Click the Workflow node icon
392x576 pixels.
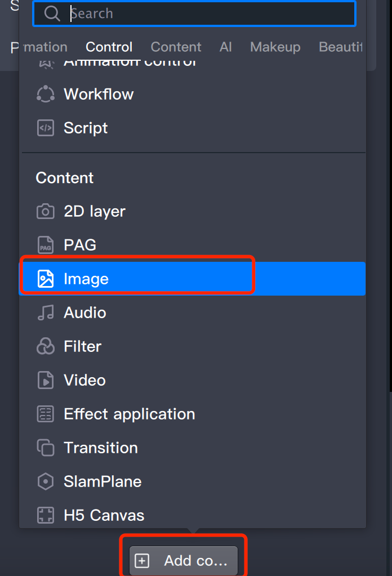click(x=45, y=94)
